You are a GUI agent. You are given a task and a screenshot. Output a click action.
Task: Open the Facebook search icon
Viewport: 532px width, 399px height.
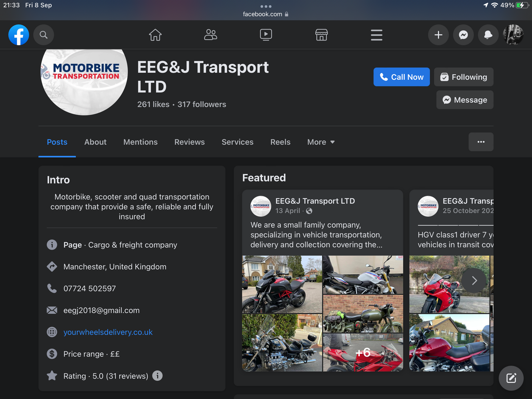click(x=44, y=35)
